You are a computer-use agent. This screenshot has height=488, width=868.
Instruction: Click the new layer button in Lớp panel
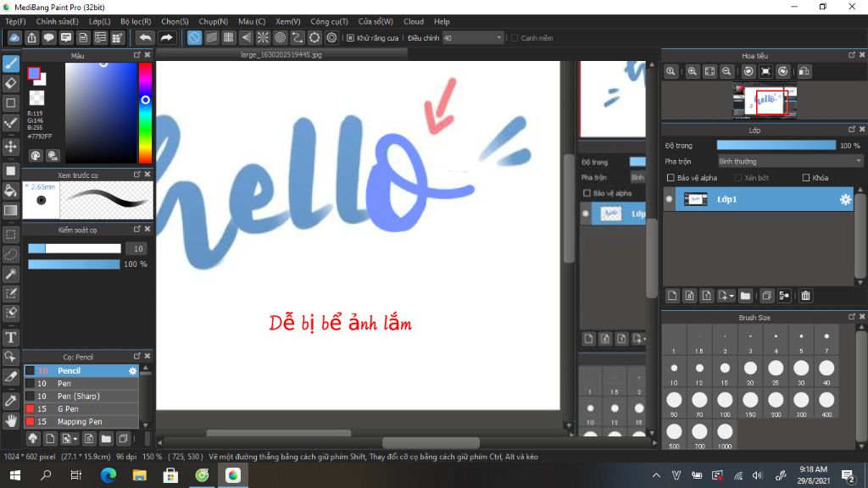(x=672, y=296)
